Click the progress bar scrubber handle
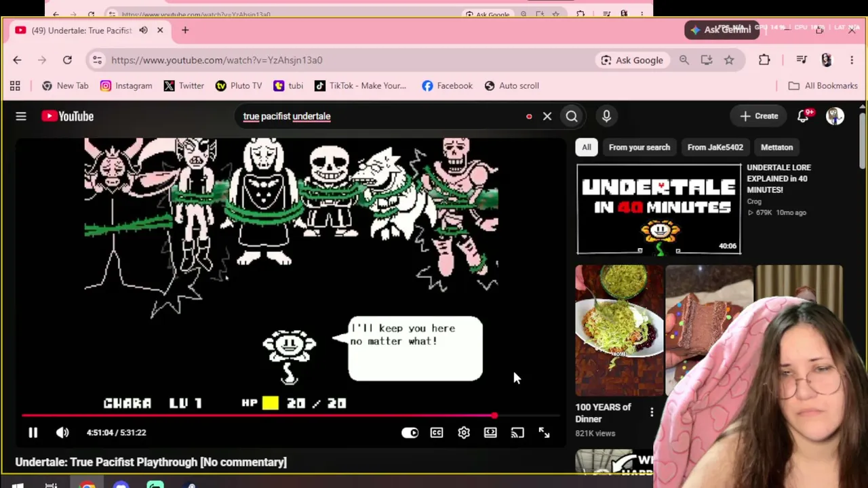Viewport: 868px width, 488px height. (x=494, y=415)
